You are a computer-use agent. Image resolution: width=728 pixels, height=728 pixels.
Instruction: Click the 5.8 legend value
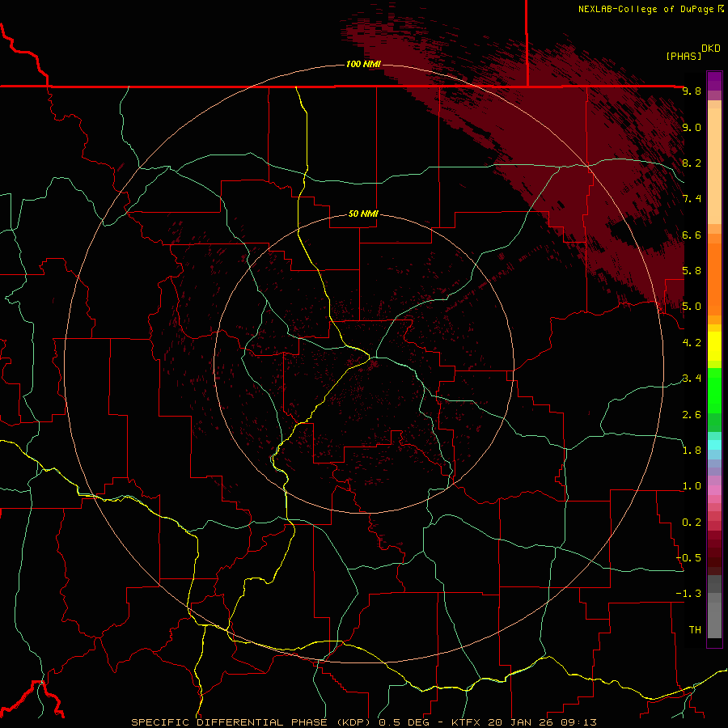click(692, 271)
